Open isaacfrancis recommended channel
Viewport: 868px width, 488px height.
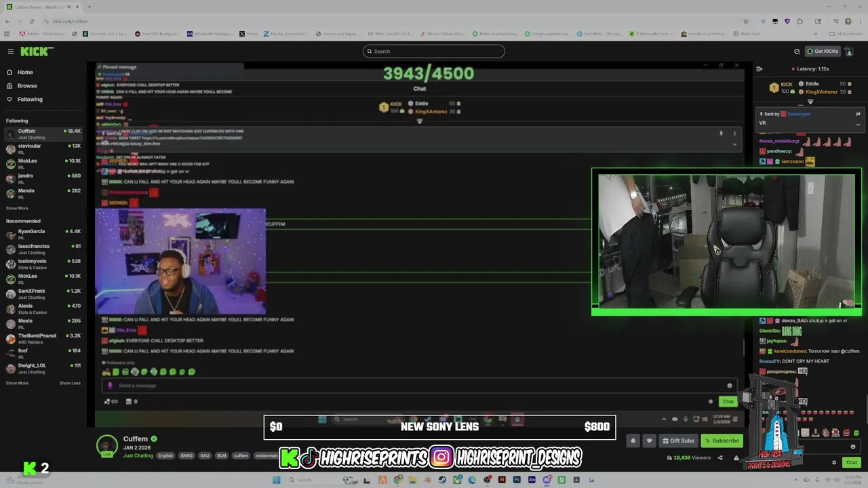[x=43, y=249]
